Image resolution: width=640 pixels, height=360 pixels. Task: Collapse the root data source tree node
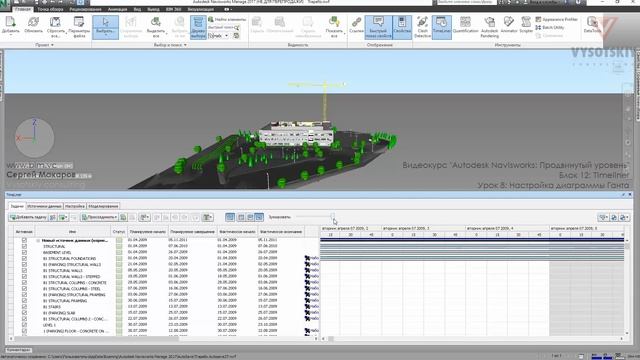[x=38, y=240]
